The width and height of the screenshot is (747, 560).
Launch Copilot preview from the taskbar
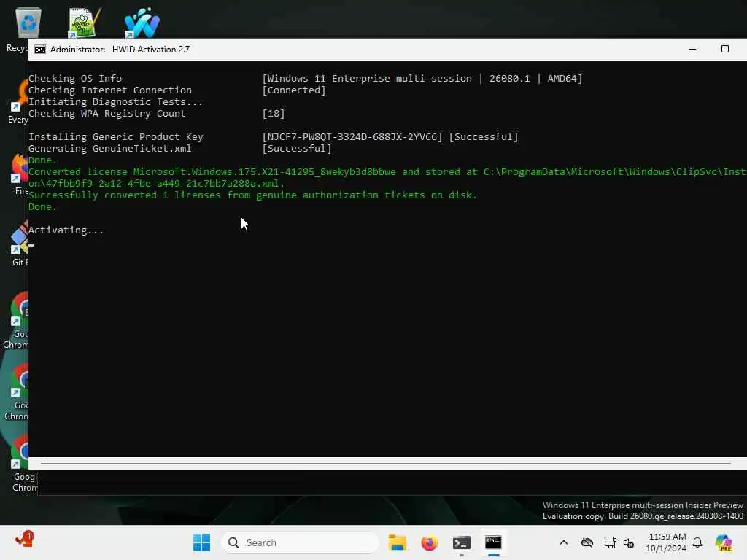(x=724, y=542)
